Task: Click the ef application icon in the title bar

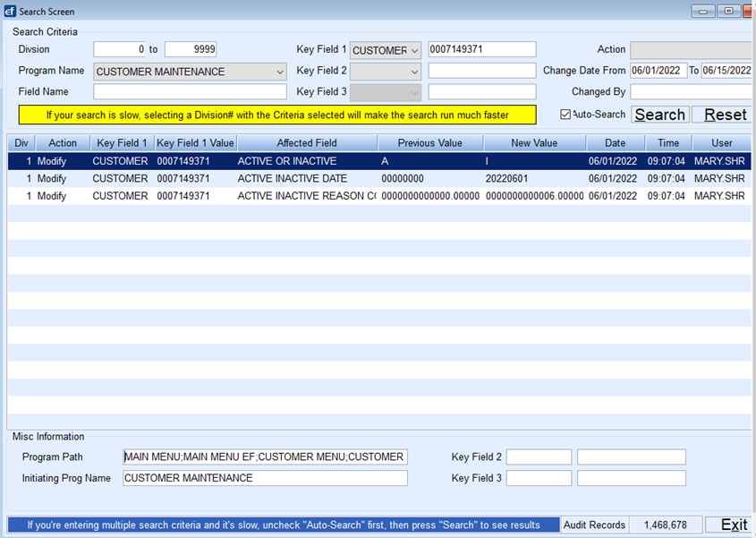Action: tap(9, 11)
